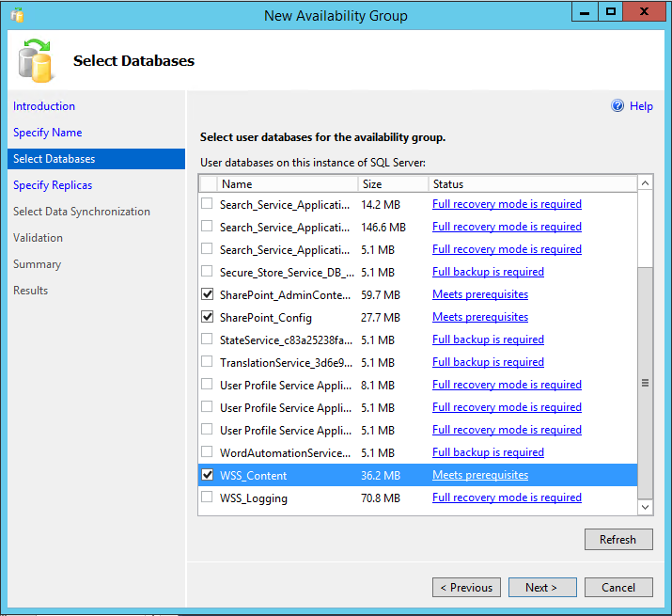Open Meets prerequisites link for SharePoint_Config

[480, 317]
